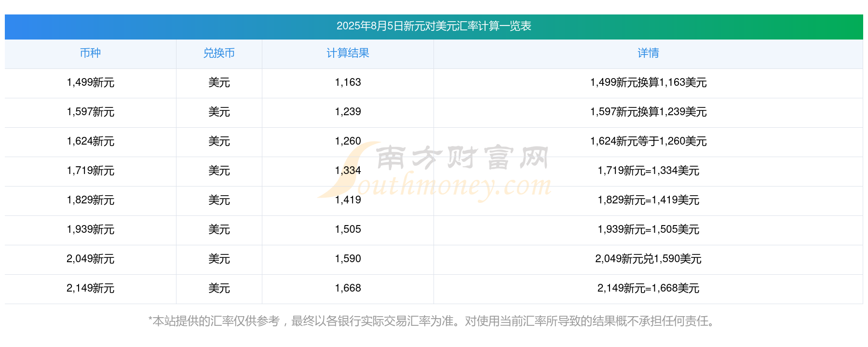Click the disclaimer text beginning '*本站提供的汇率仅供参考'
This screenshot has width=868, height=347.
pyautogui.click(x=433, y=321)
